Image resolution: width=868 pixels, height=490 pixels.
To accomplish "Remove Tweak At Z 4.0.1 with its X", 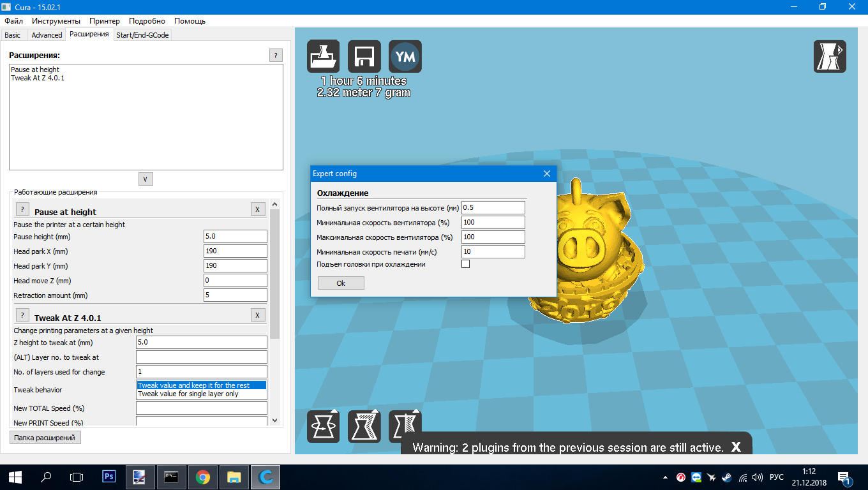I will tap(257, 315).
